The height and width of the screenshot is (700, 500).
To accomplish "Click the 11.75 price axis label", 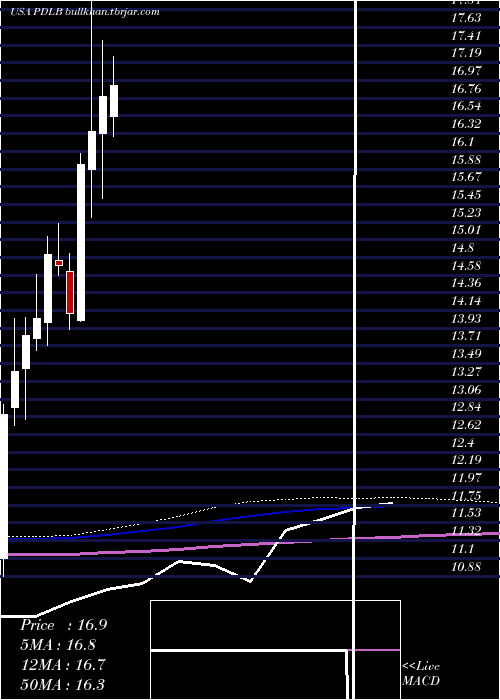I will (466, 496).
